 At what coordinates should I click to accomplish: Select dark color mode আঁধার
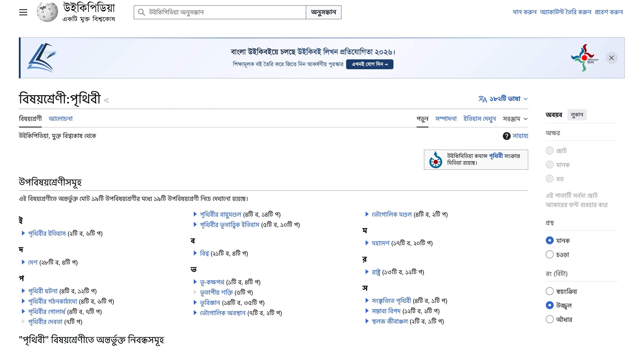click(x=549, y=319)
